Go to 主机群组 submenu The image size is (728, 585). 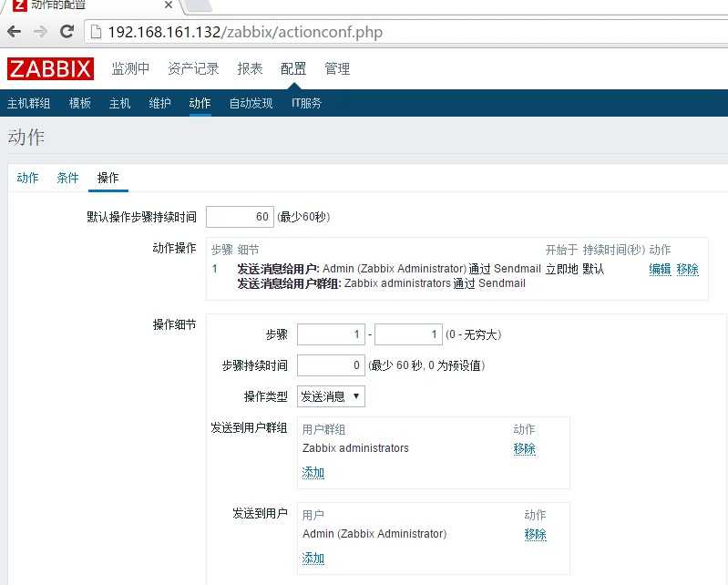(29, 103)
